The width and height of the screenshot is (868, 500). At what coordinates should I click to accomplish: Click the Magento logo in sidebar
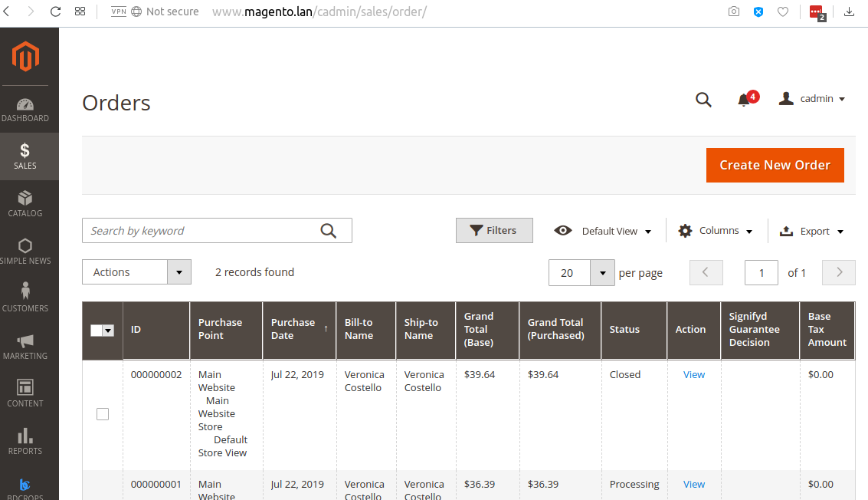25,56
